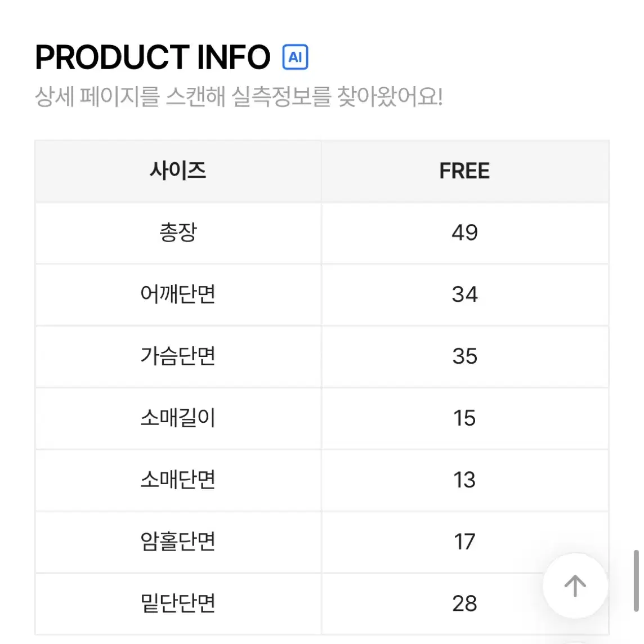Tap the 소매길이 row label

pyautogui.click(x=178, y=418)
